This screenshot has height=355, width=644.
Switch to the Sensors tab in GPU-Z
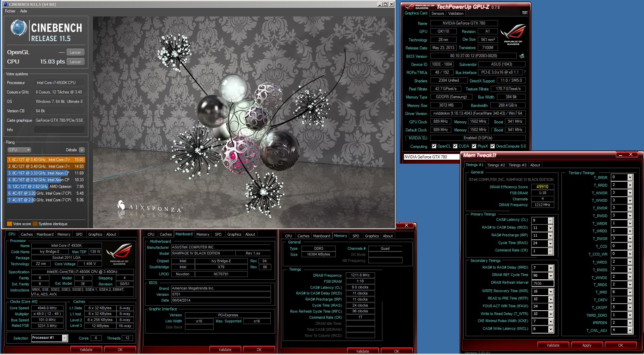click(438, 13)
